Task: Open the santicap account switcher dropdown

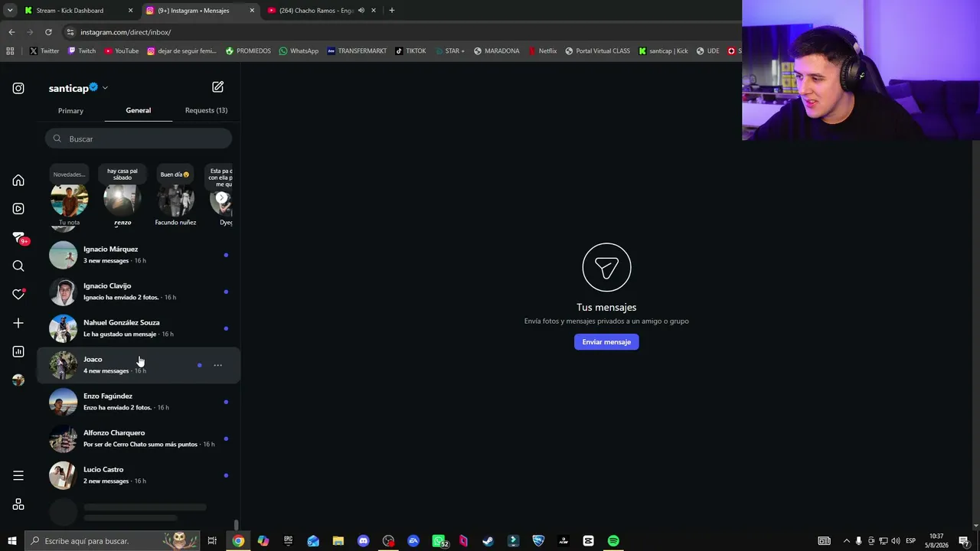Action: tap(105, 88)
